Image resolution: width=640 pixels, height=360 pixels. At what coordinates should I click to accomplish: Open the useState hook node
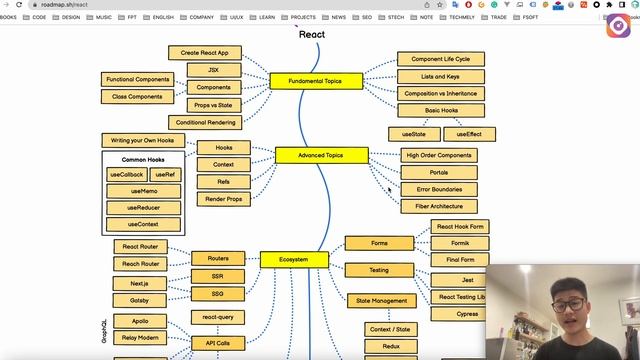point(414,134)
